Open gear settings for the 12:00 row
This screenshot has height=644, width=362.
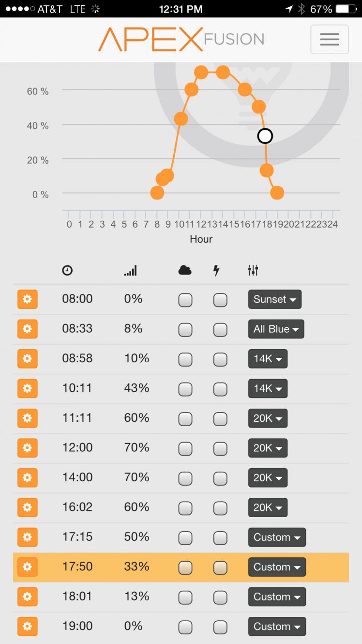(27, 448)
